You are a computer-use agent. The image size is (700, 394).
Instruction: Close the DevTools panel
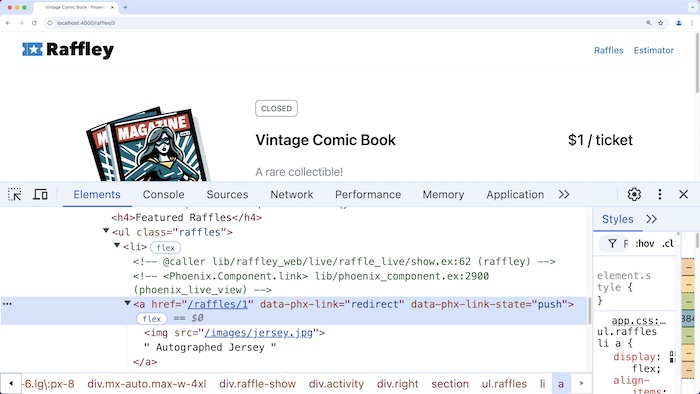pos(683,195)
